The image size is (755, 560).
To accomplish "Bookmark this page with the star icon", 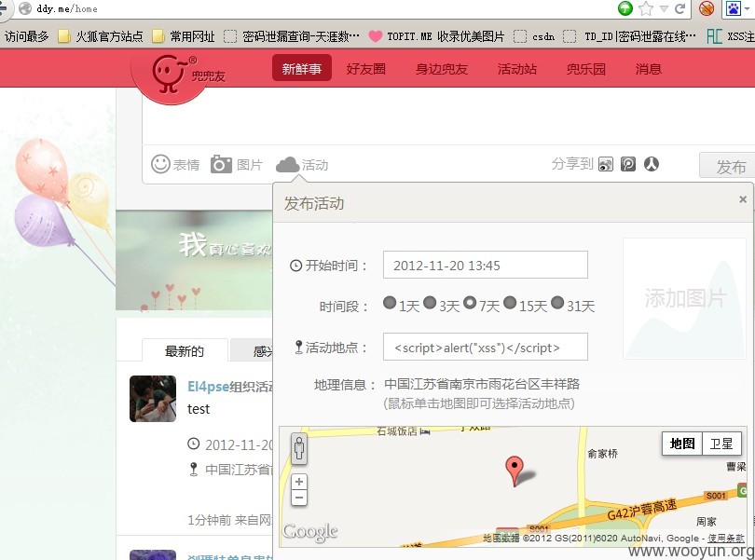I will [646, 8].
